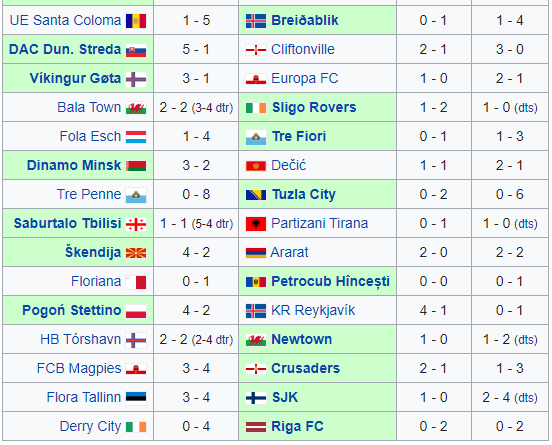Click the Slovakia flag beside DAC Dun. Streda

click(136, 50)
